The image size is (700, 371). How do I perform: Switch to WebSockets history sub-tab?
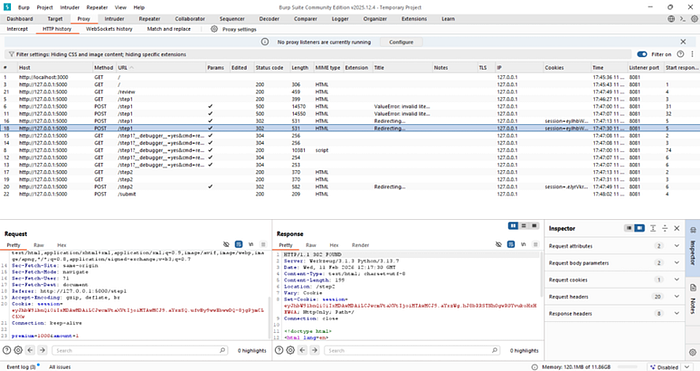click(109, 29)
